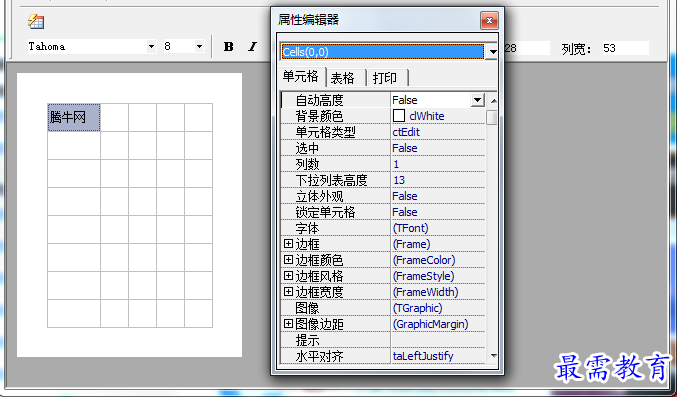The image size is (678, 399).
Task: Select the 背景颜色 property label
Action: (x=319, y=116)
